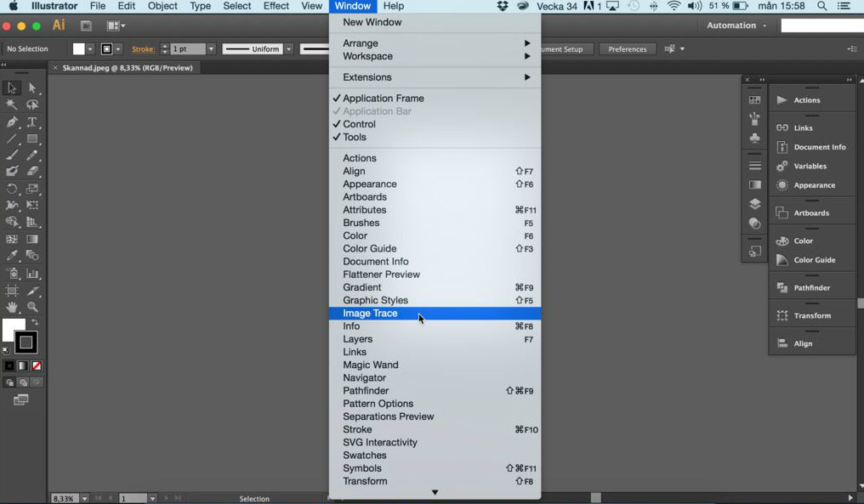
Task: Pick the Magic Wand tool in Tools panel
Action: [x=12, y=105]
